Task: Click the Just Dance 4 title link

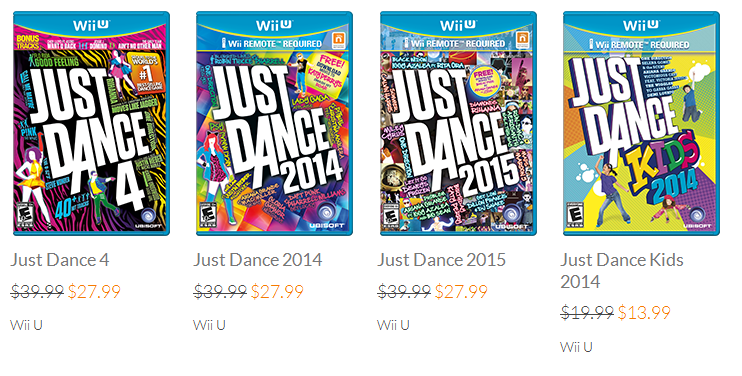Action: [x=60, y=260]
